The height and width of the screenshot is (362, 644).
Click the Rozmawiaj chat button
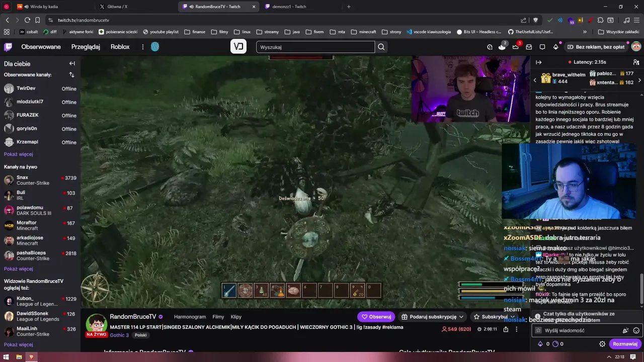point(625,344)
